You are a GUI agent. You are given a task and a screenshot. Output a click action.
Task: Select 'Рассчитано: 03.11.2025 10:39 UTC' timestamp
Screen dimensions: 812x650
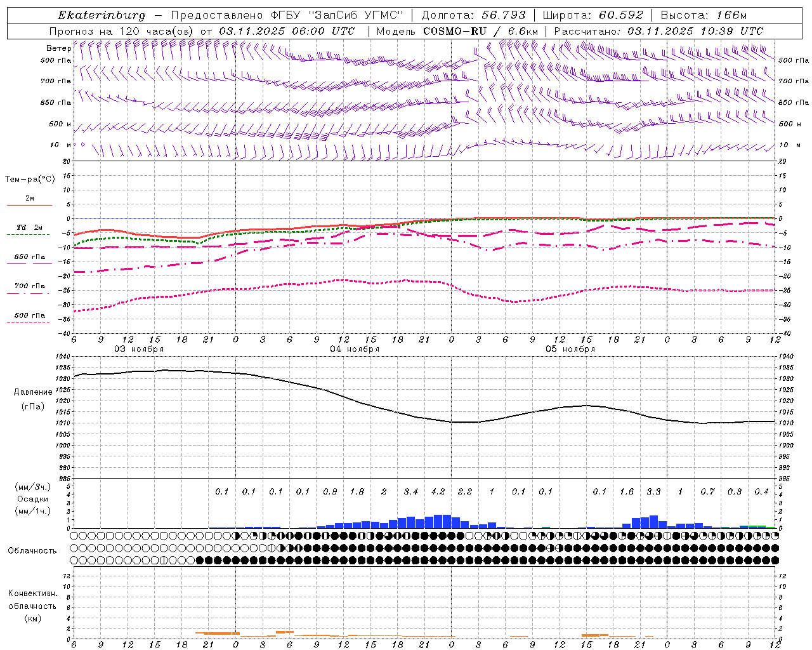point(658,31)
